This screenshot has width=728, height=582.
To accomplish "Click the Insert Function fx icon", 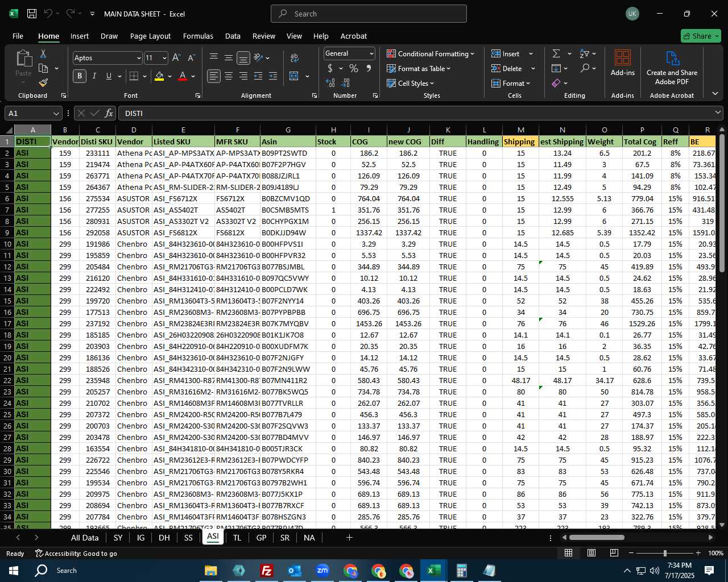I will click(109, 113).
